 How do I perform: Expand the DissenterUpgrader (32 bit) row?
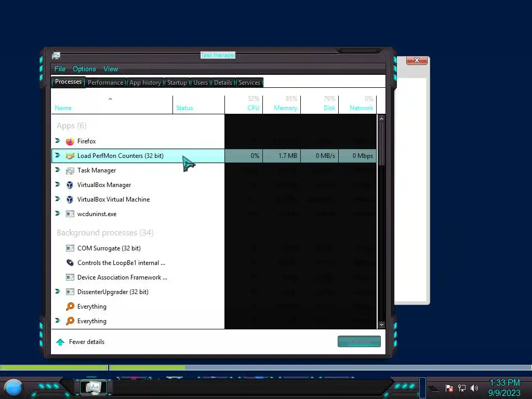pos(58,291)
